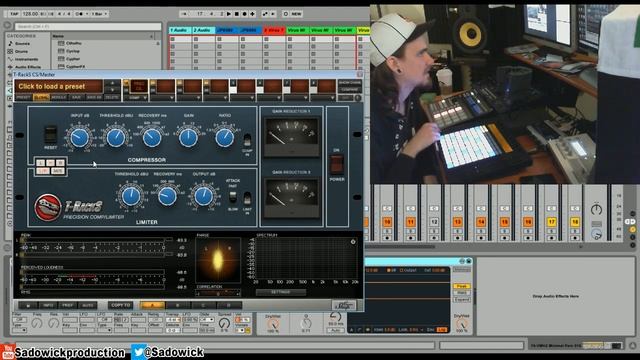
Task: Click the INPUT dB knob
Action: (x=79, y=138)
